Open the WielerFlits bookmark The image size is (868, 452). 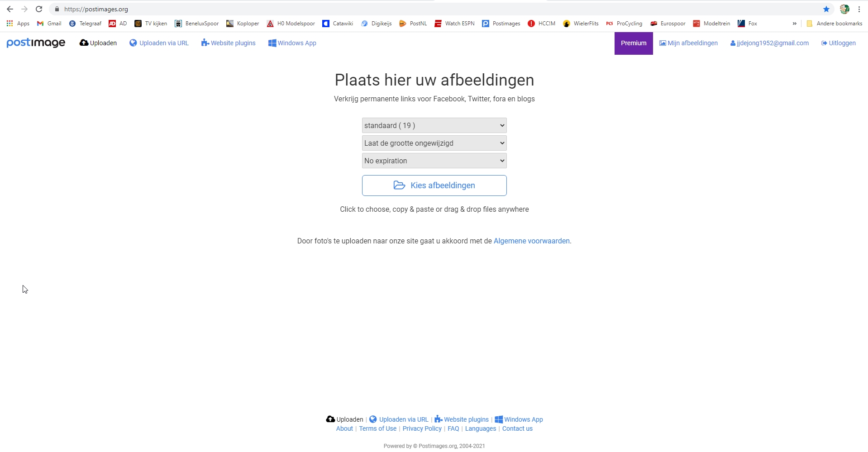pos(581,24)
